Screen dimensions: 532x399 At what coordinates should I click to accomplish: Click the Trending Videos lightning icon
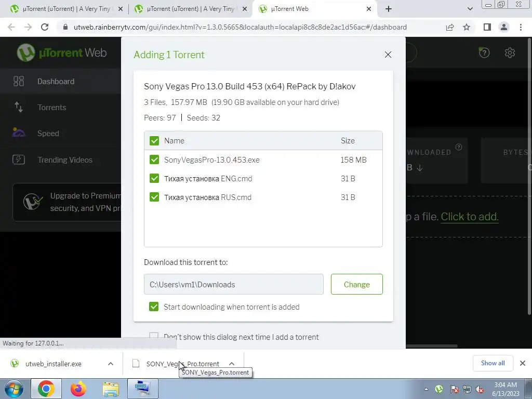click(19, 159)
